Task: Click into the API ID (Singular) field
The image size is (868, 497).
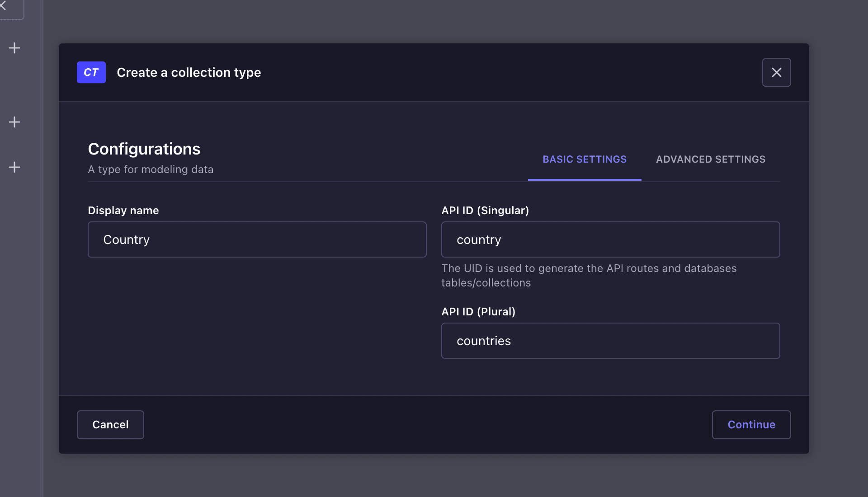Action: click(x=610, y=239)
